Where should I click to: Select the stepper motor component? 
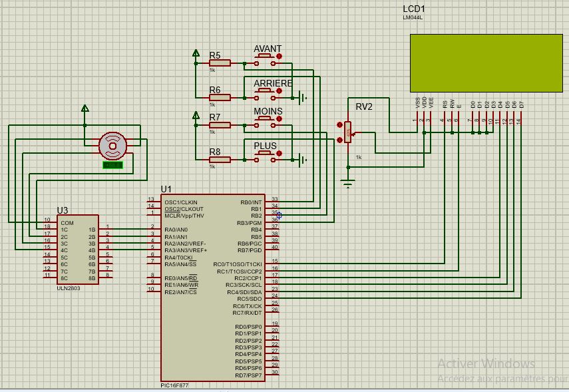click(x=113, y=146)
